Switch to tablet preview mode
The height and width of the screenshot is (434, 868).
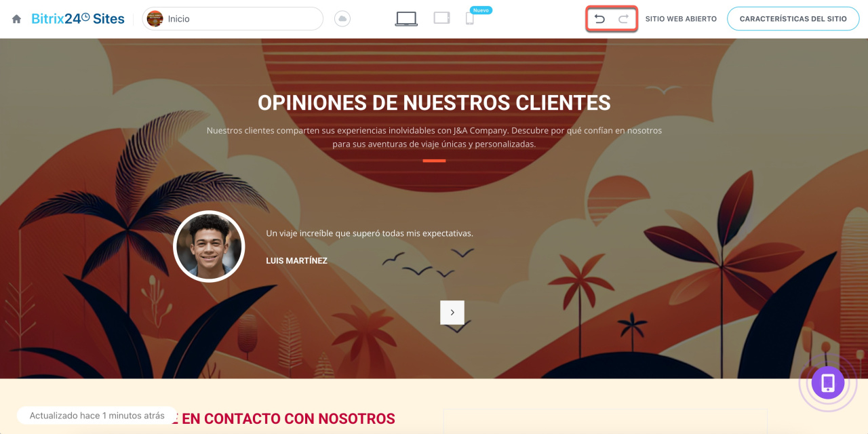click(441, 18)
